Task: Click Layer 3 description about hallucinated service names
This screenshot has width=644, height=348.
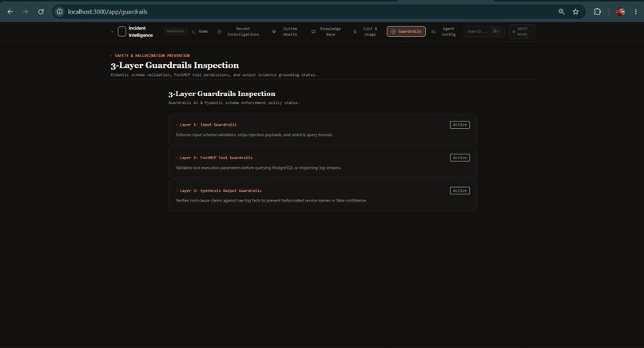Action: tap(271, 201)
